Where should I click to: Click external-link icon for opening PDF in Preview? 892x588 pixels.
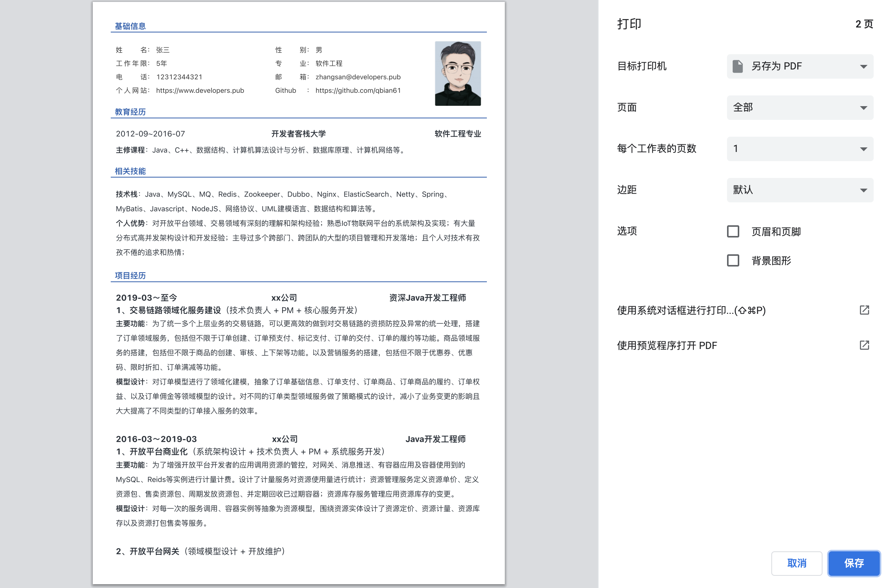coord(864,345)
